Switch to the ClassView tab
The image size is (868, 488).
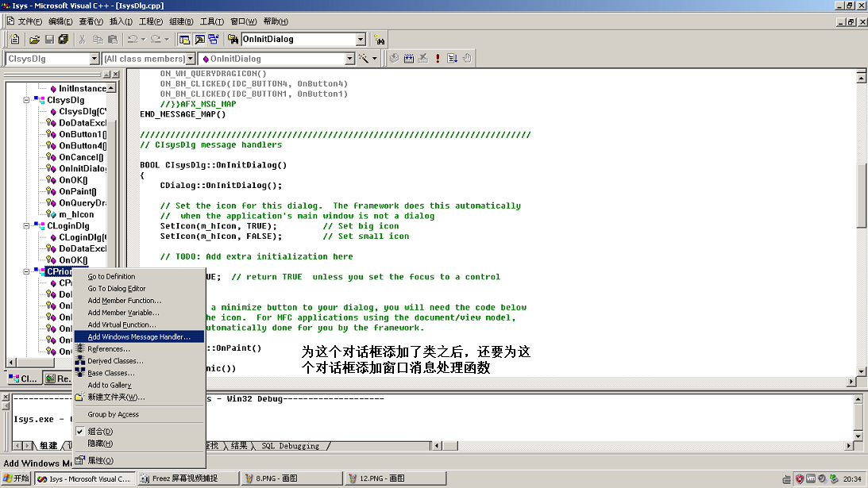pyautogui.click(x=23, y=378)
